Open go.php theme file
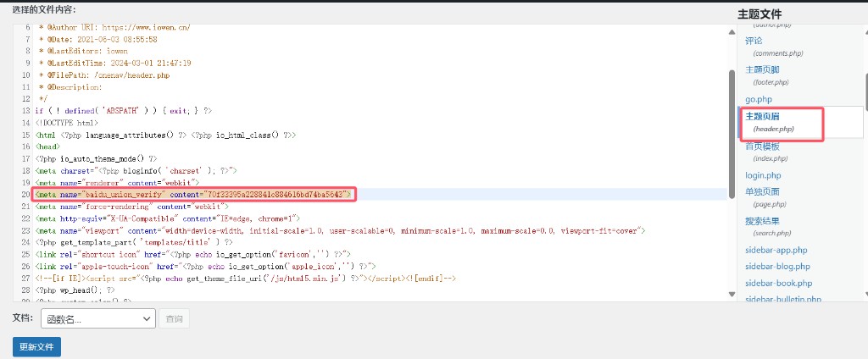The image size is (868, 359). (759, 100)
